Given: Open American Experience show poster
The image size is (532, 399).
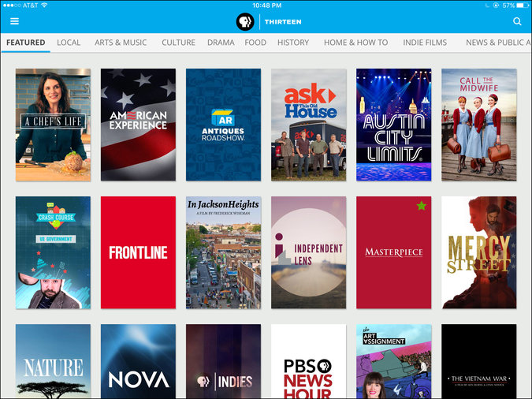Looking at the screenshot, I should tap(138, 125).
